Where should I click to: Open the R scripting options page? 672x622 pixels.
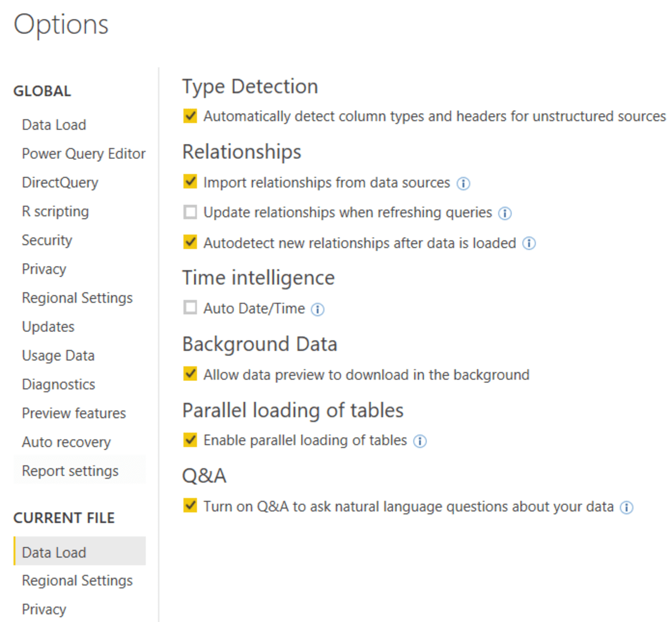coord(55,211)
